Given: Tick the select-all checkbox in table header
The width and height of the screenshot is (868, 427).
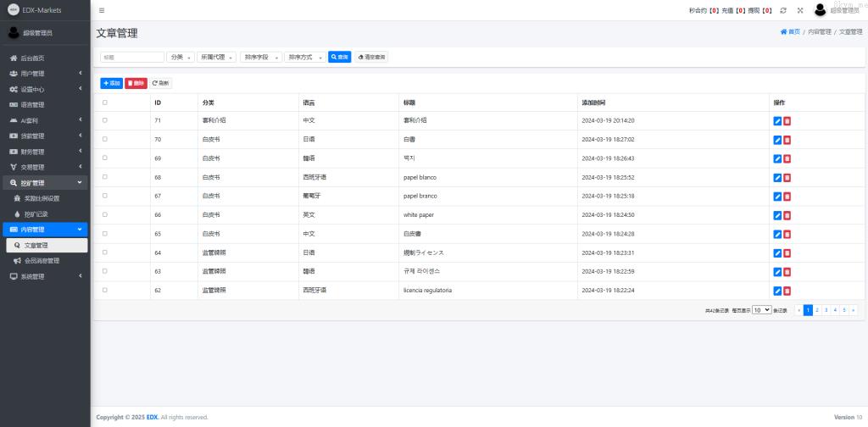Looking at the screenshot, I should click(x=105, y=103).
